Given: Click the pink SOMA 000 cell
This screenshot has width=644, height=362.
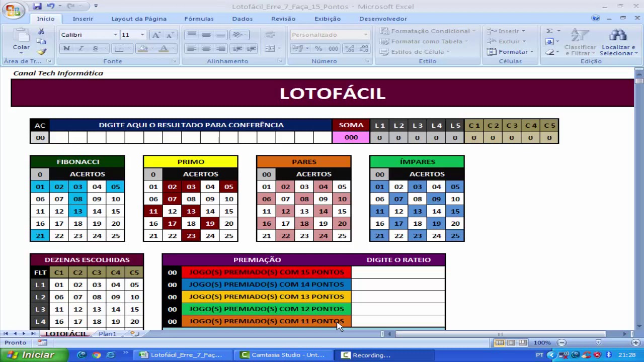Looking at the screenshot, I should pos(351,137).
